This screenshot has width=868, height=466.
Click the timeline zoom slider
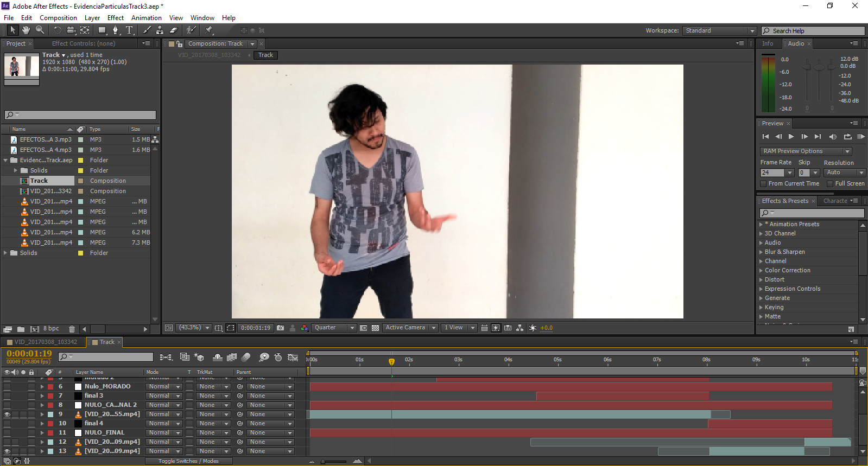coord(334,462)
